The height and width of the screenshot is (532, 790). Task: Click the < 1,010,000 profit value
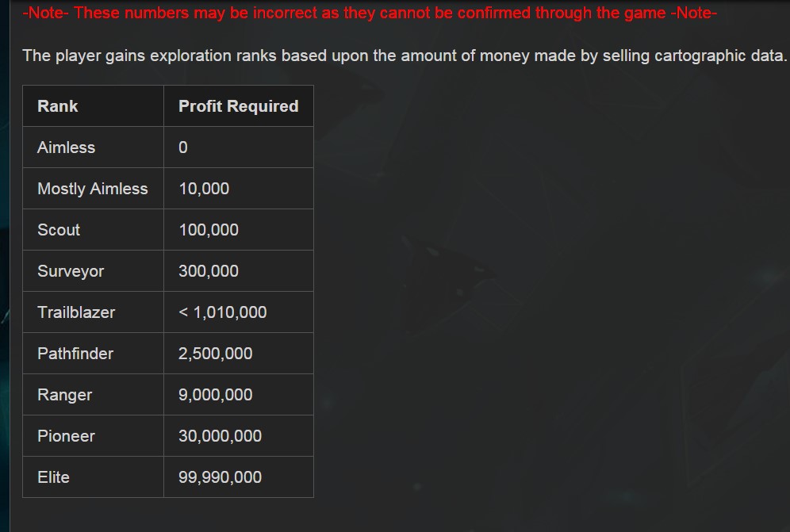pos(222,312)
